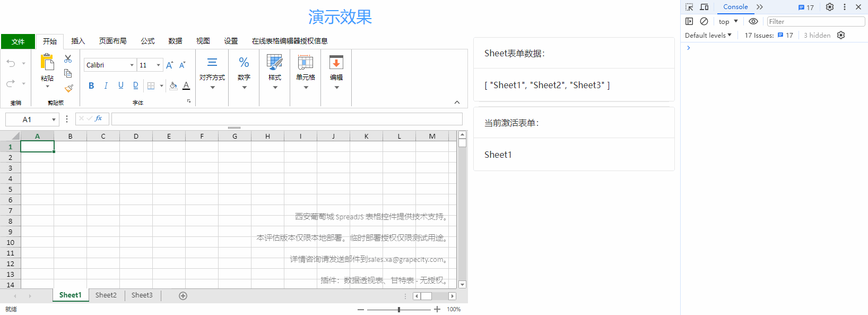Add a new sheet with the plus icon
868x315 pixels.
coord(183,296)
